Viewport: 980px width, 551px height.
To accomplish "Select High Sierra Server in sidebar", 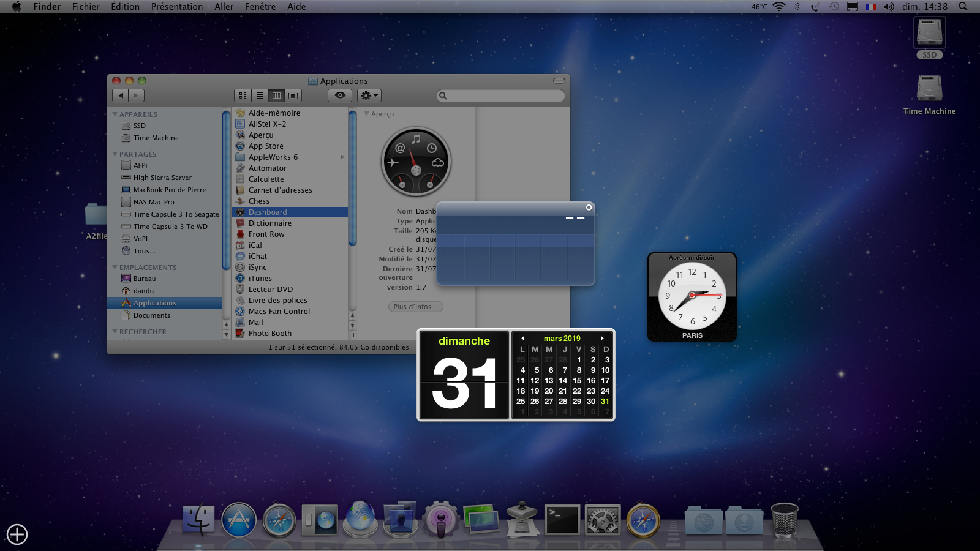I will click(x=162, y=178).
